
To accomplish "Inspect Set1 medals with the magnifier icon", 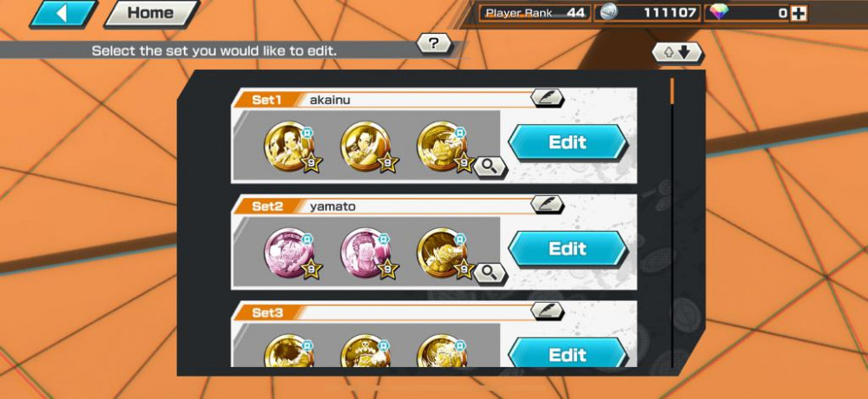I will (489, 166).
